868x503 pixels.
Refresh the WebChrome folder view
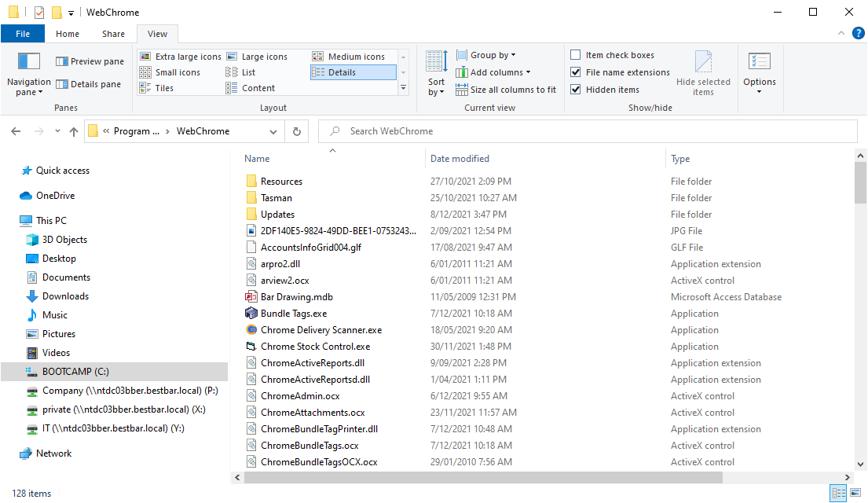(x=297, y=131)
